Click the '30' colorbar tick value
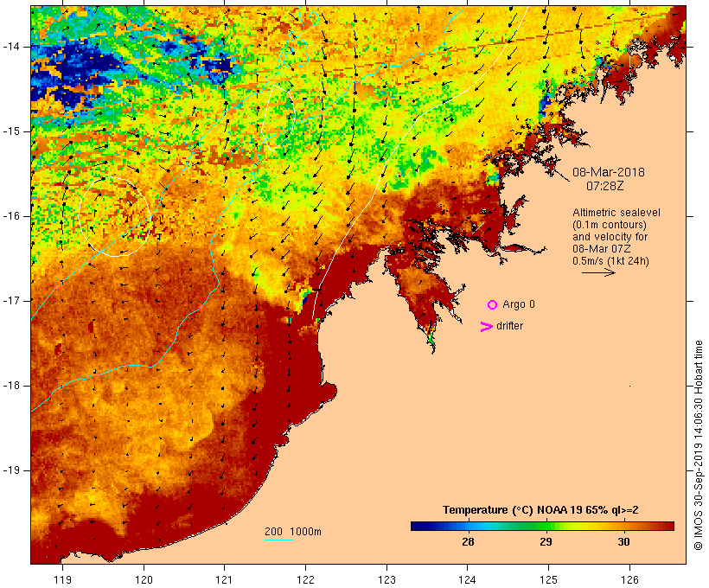The height and width of the screenshot is (588, 709). coord(623,542)
